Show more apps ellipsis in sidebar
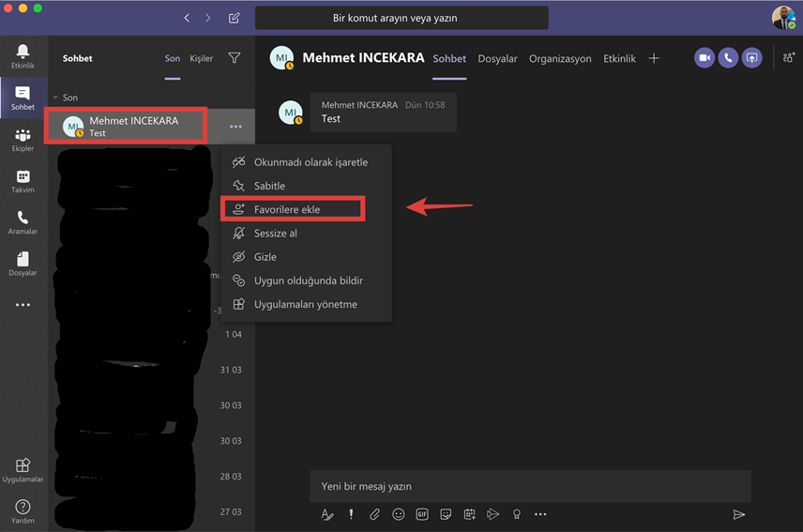This screenshot has width=803, height=532. [x=23, y=305]
